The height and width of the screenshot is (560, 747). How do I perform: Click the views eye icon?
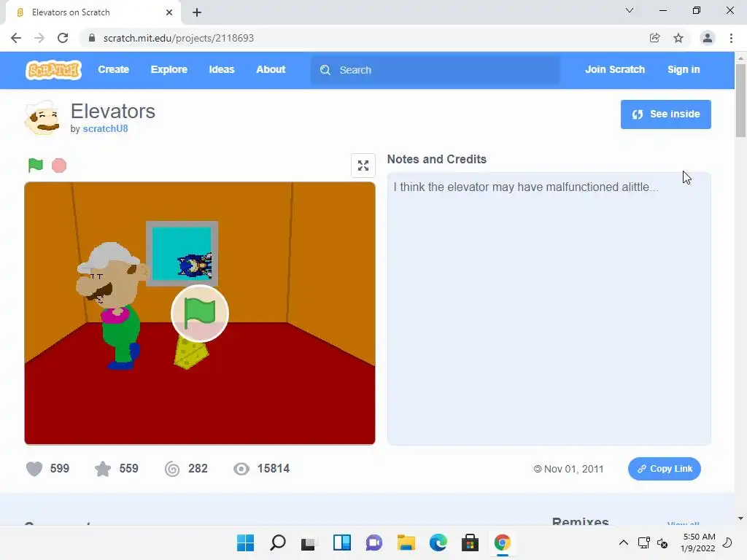click(241, 469)
